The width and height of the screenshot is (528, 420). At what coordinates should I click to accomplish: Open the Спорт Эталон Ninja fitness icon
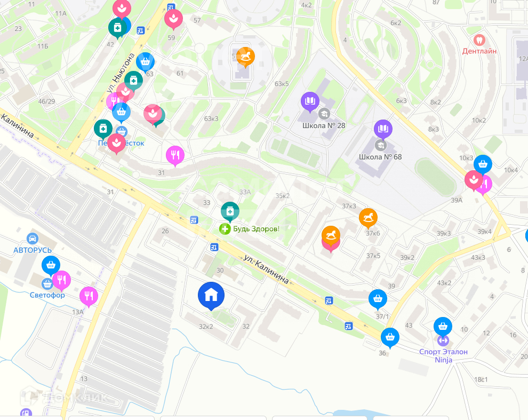443,340
